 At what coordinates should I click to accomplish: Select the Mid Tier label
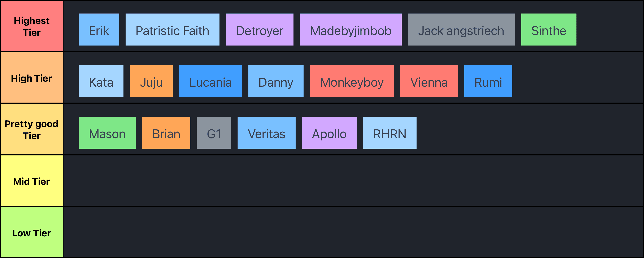[32, 181]
